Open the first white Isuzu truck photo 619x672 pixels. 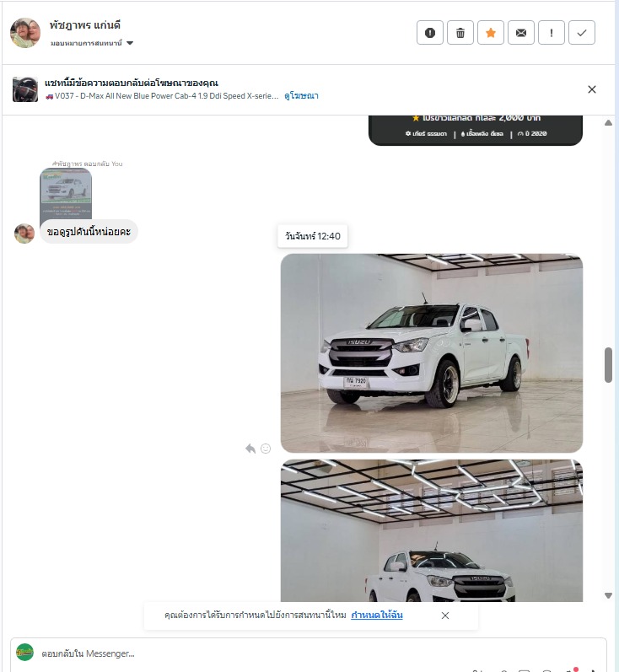432,353
